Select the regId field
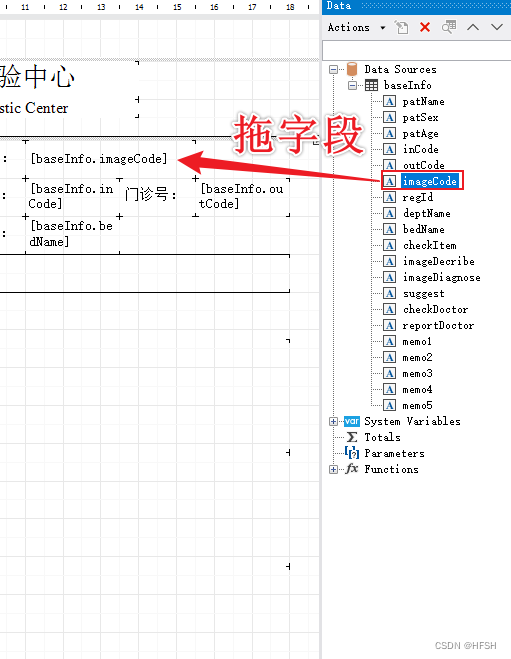This screenshot has width=511, height=659. (417, 198)
